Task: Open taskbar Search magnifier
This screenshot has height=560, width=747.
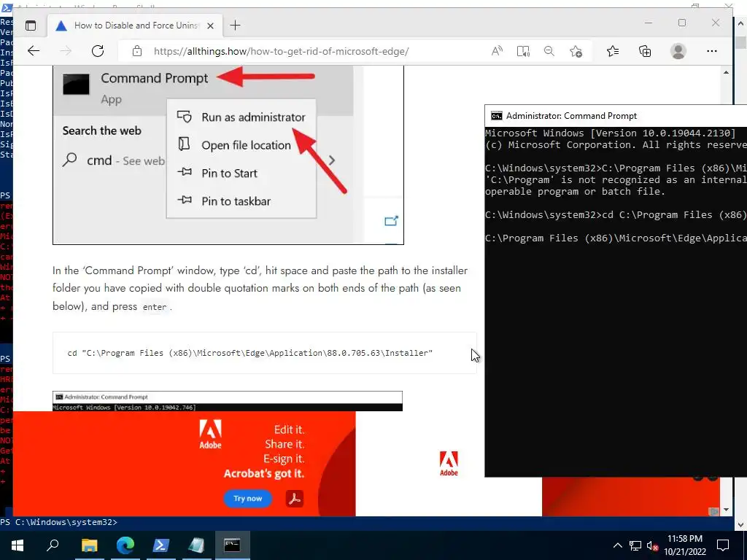Action: (x=53, y=545)
